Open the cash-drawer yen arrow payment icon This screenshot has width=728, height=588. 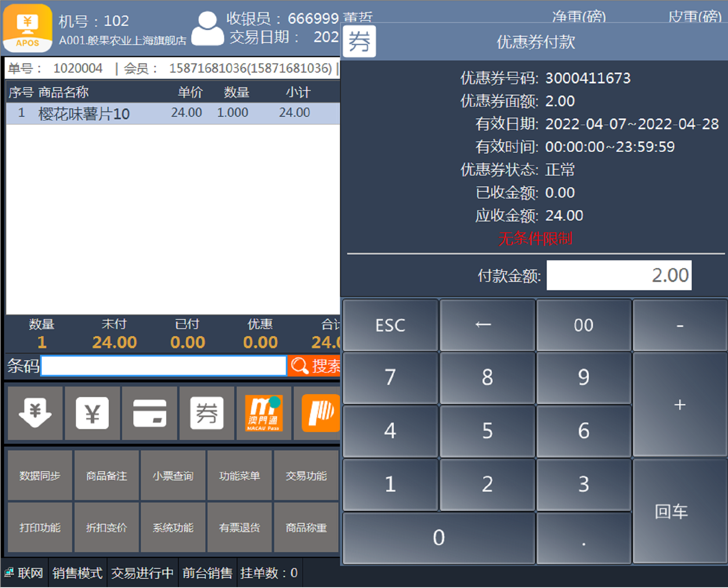coord(35,413)
